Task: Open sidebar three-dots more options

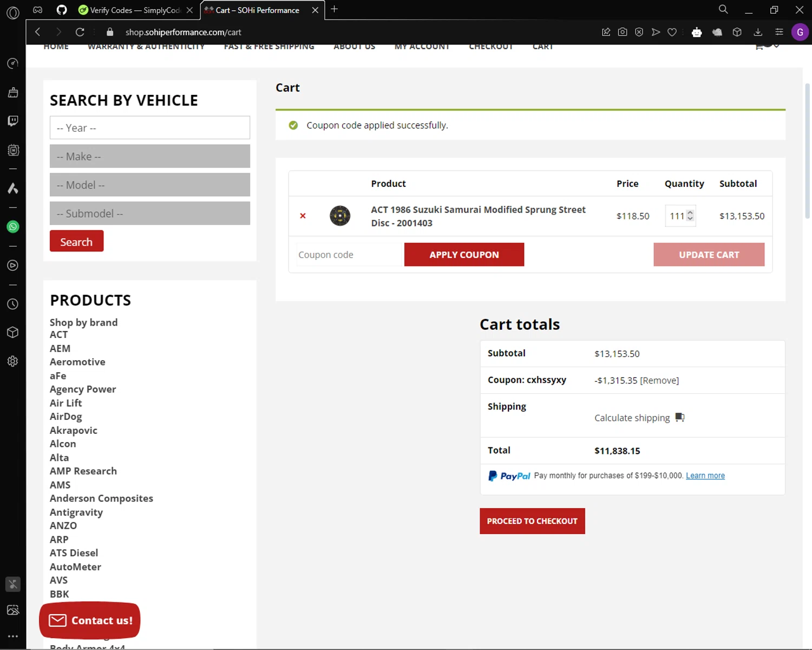Action: [13, 636]
